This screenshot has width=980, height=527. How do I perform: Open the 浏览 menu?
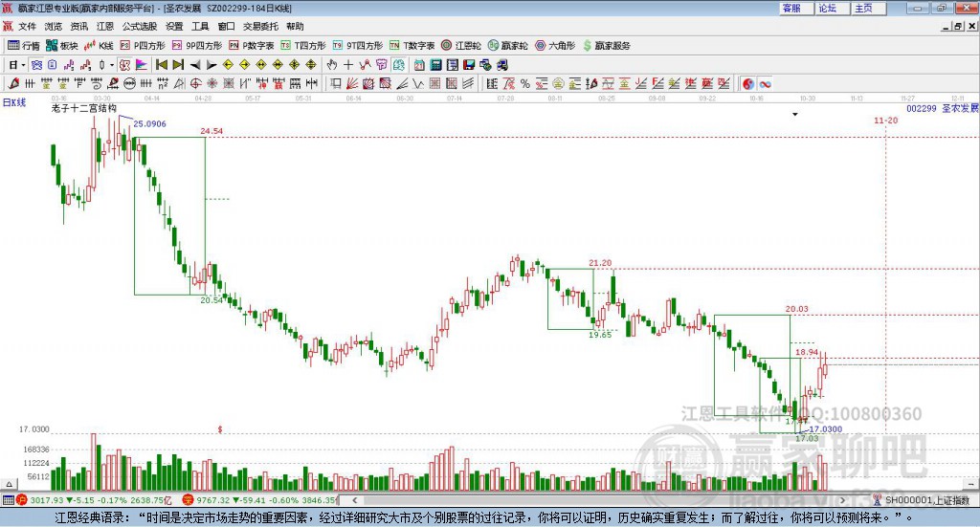point(54,26)
